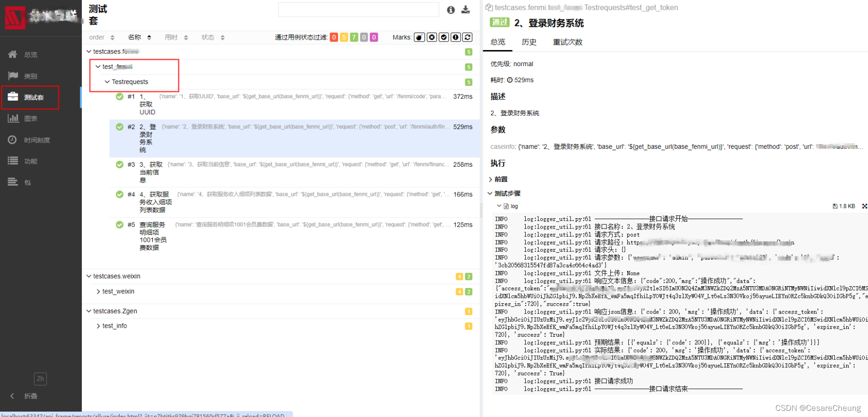Image resolution: width=868 pixels, height=417 pixels.
Task: Toggle the new-failed X mark filter
Action: (x=432, y=37)
